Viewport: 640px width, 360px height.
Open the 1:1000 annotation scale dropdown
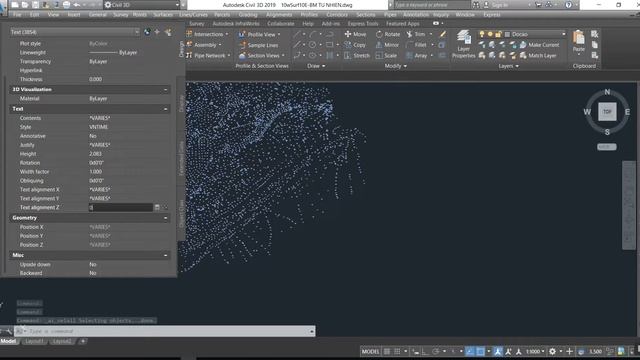(535, 351)
